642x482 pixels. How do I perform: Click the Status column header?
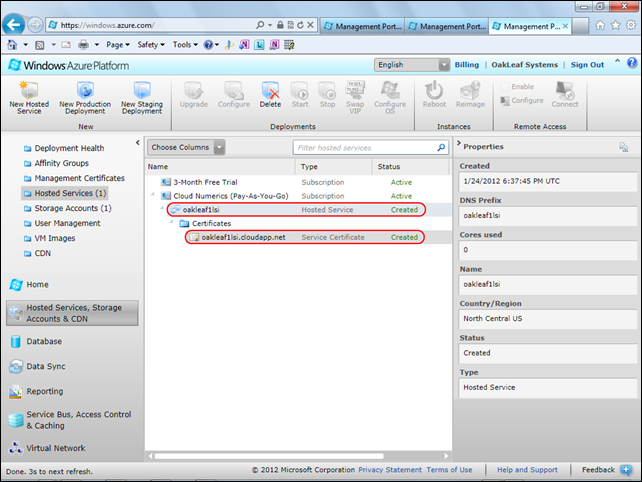[x=410, y=167]
